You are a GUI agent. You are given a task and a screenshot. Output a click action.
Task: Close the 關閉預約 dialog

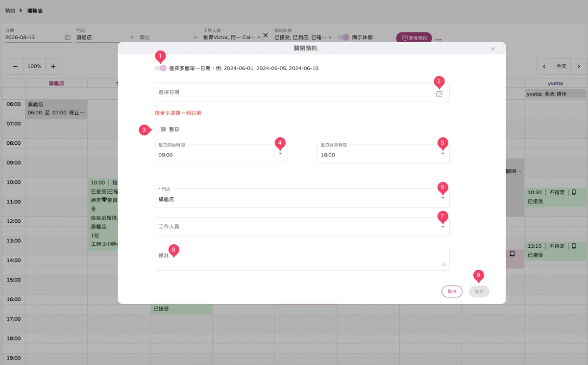click(x=493, y=49)
